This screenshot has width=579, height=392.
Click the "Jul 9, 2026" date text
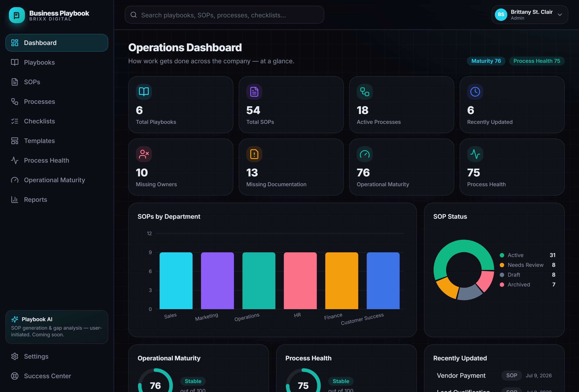pos(539,376)
